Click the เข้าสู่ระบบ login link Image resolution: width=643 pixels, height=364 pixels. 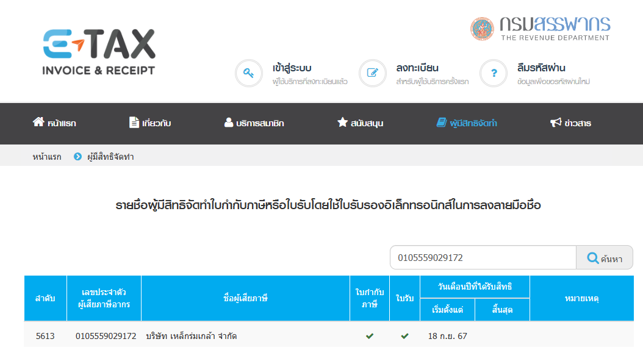click(x=292, y=68)
